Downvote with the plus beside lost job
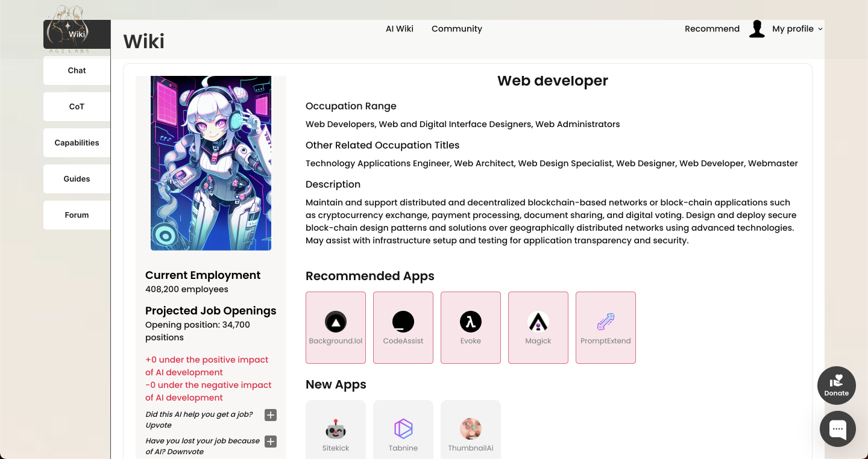 point(271,442)
